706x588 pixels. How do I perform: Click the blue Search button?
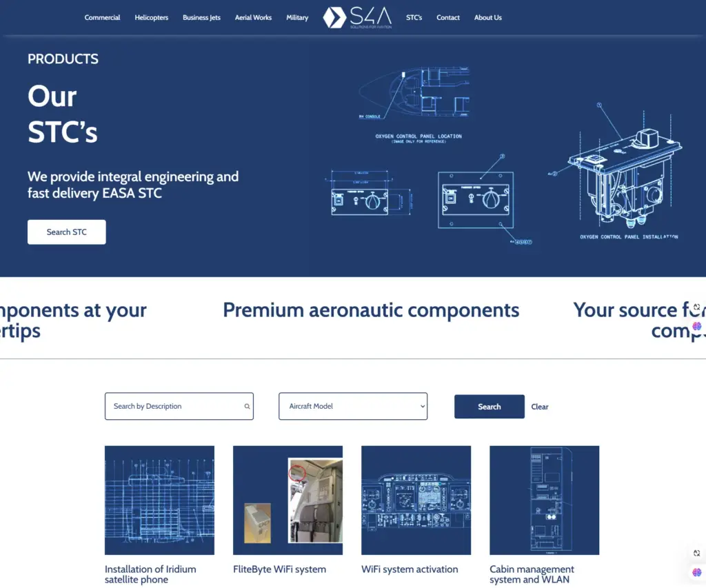[x=489, y=407]
